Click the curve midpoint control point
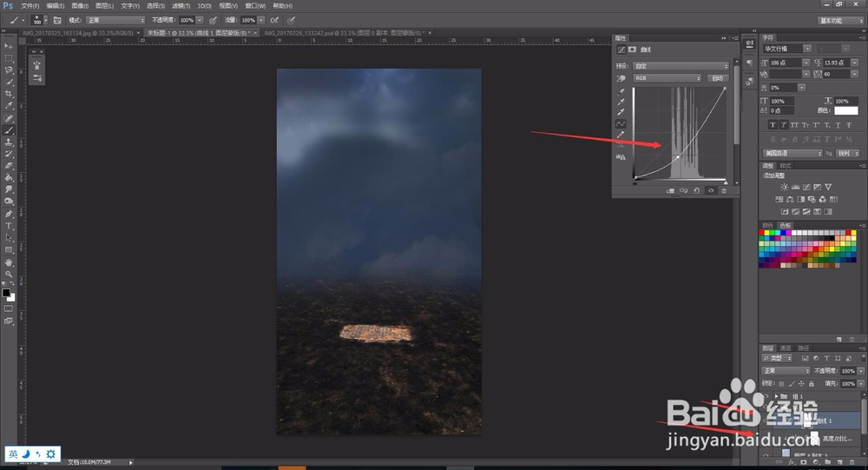 [x=678, y=157]
